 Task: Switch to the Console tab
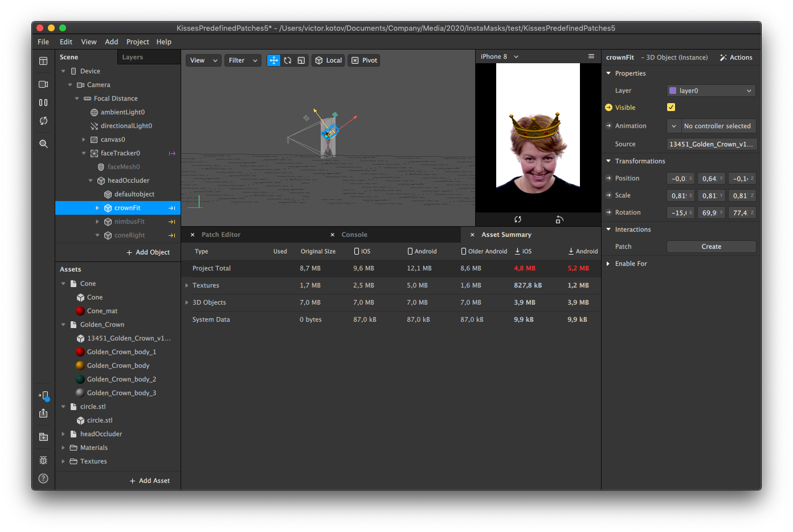pyautogui.click(x=354, y=234)
